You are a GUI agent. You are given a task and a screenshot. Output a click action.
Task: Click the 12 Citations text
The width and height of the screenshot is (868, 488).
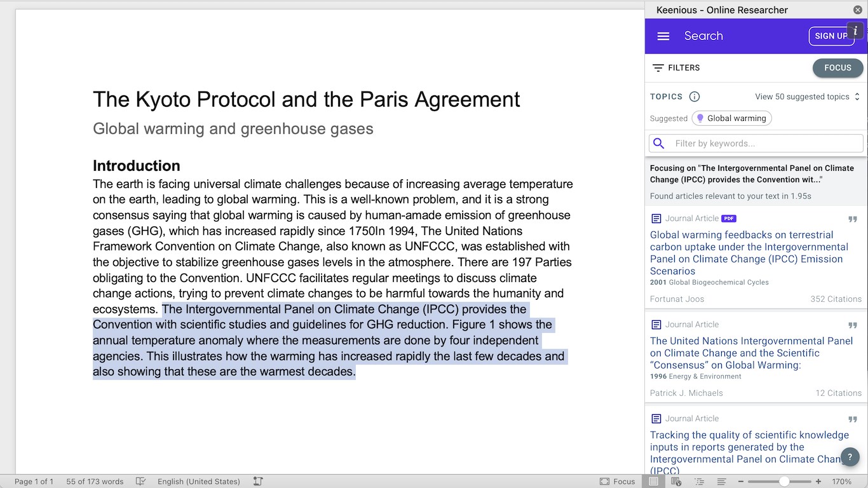pyautogui.click(x=838, y=393)
